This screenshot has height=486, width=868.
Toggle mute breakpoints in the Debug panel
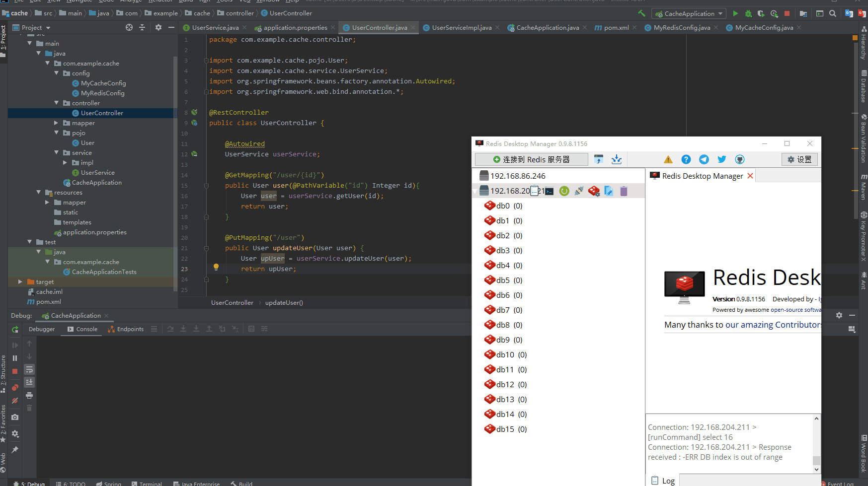click(x=15, y=401)
